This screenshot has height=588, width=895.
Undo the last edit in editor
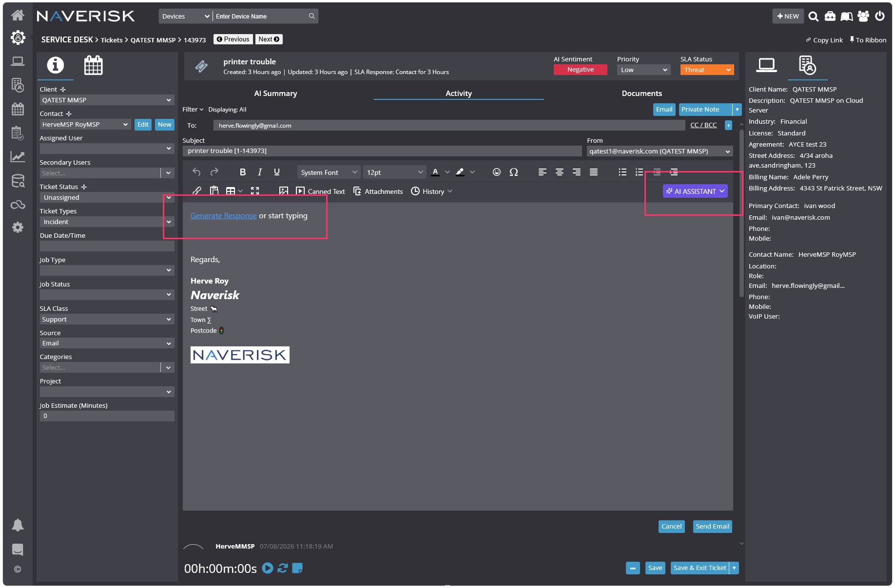coord(196,172)
